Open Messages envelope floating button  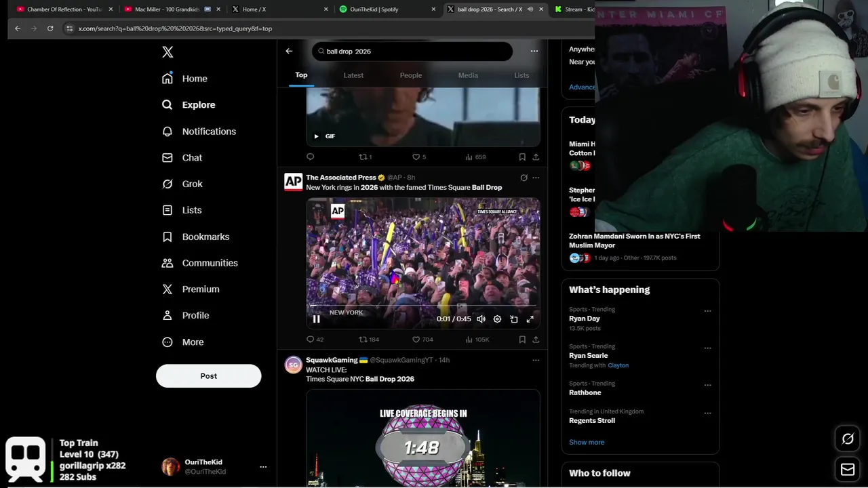point(848,469)
